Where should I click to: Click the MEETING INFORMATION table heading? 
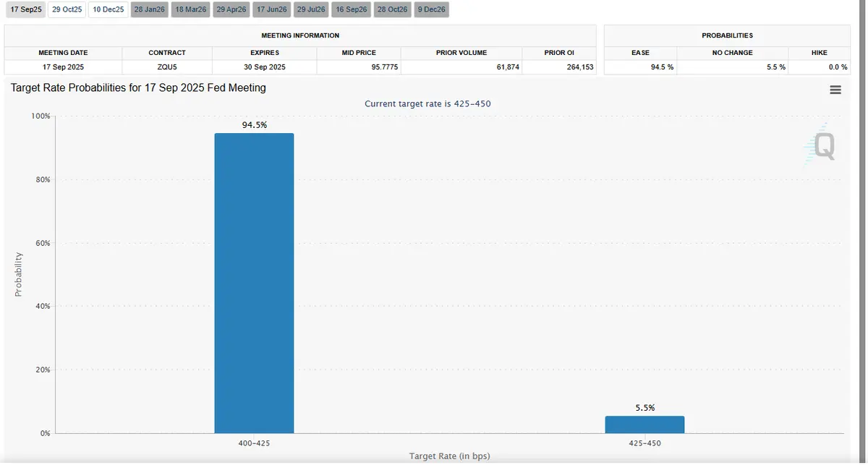[300, 35]
